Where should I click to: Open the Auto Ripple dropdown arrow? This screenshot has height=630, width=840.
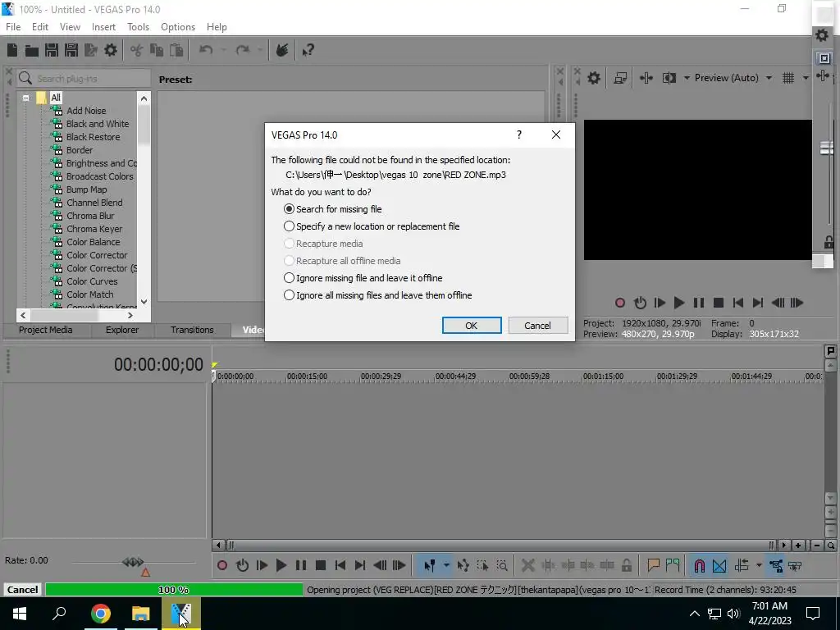758,565
